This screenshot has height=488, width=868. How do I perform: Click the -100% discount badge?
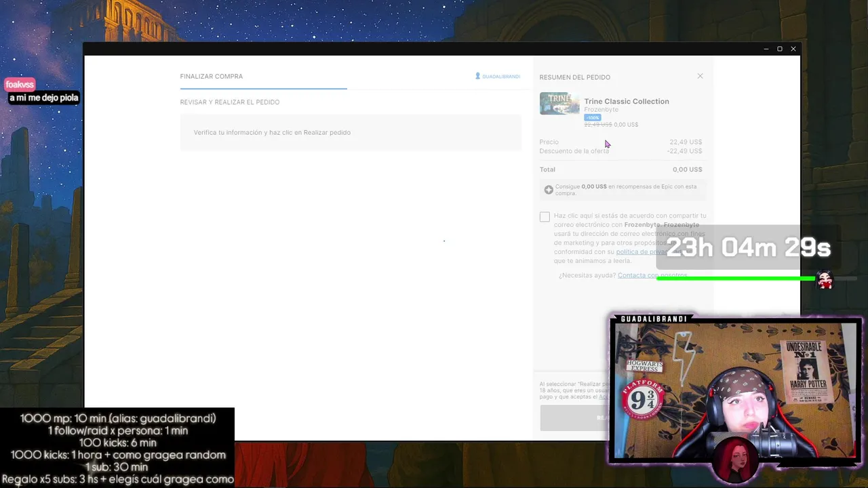pos(593,117)
